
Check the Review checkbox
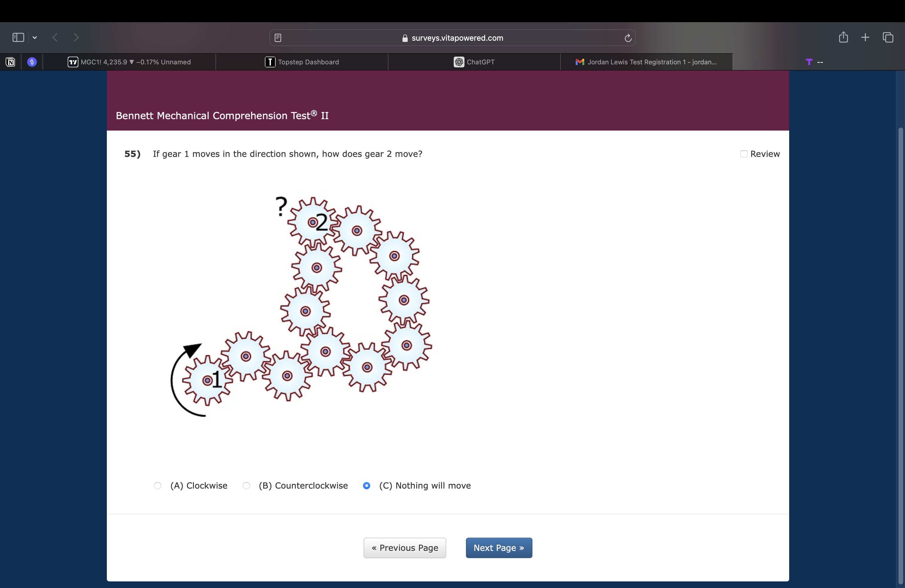[x=744, y=154]
